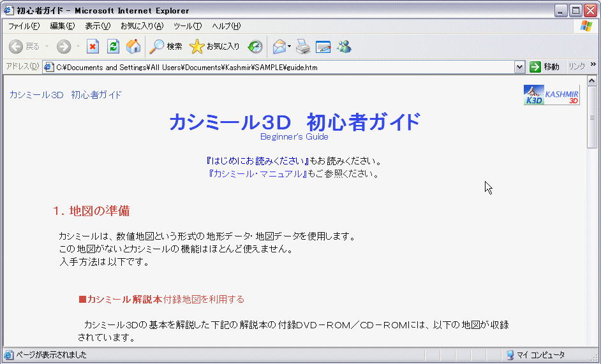The height and width of the screenshot is (364, 601).
Task: Click the KASHMIR 3D logo image
Action: pyautogui.click(x=552, y=94)
